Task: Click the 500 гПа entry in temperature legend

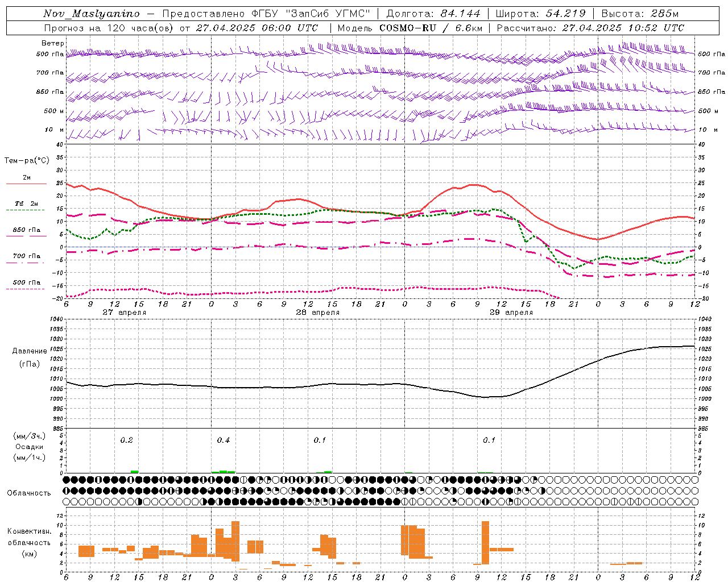Action: [x=27, y=282]
